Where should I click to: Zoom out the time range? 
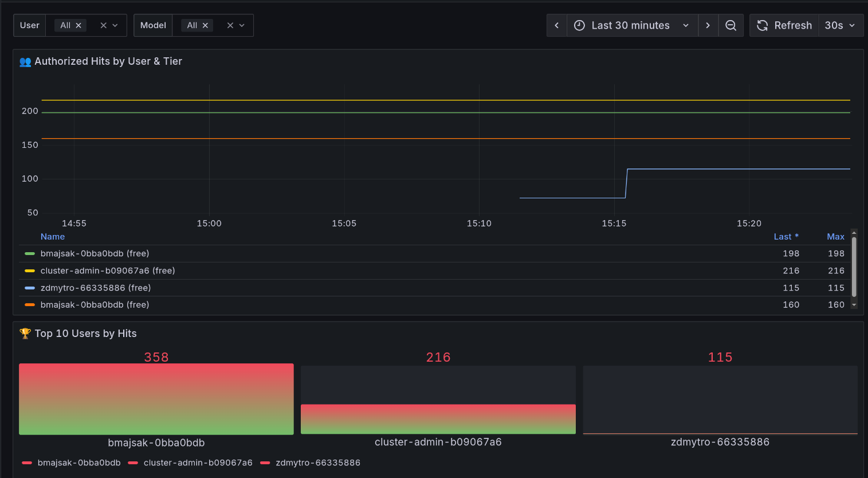coord(730,25)
